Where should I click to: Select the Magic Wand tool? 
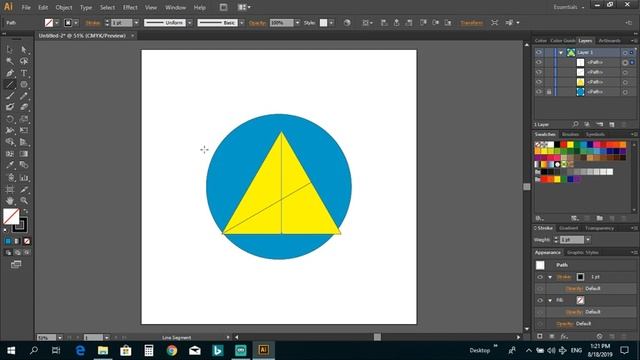pos(10,61)
